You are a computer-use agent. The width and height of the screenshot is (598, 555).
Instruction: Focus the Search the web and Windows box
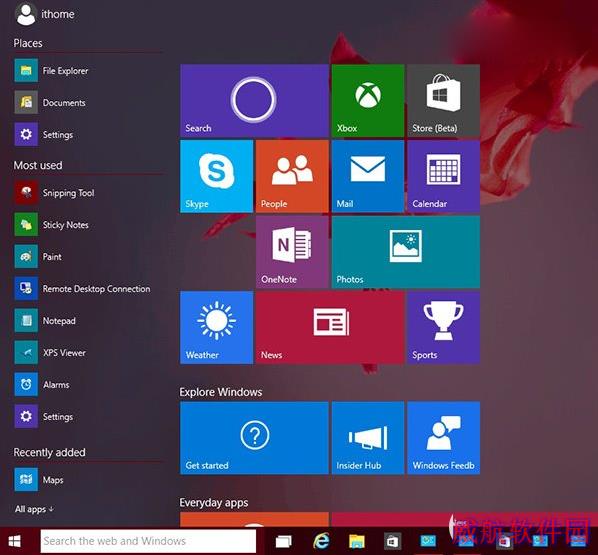(148, 541)
